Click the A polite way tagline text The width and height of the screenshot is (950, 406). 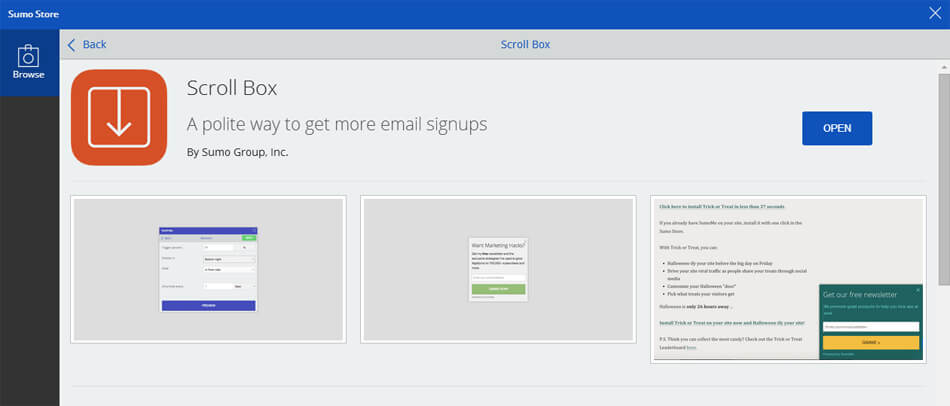(337, 124)
